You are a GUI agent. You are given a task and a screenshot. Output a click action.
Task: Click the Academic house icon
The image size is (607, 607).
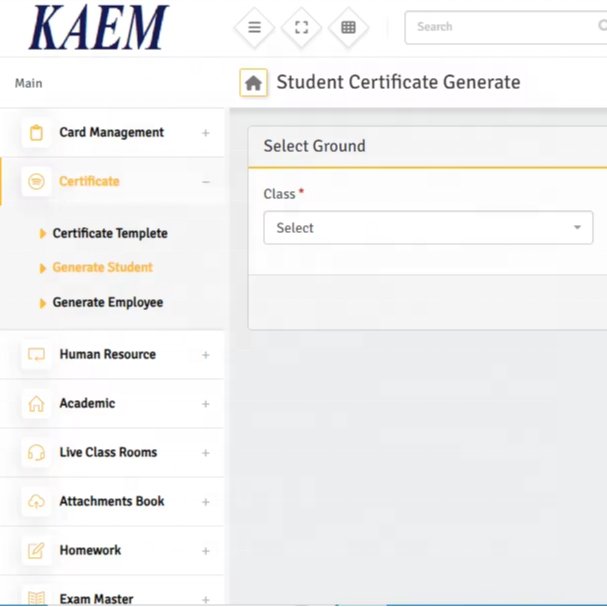click(x=37, y=404)
